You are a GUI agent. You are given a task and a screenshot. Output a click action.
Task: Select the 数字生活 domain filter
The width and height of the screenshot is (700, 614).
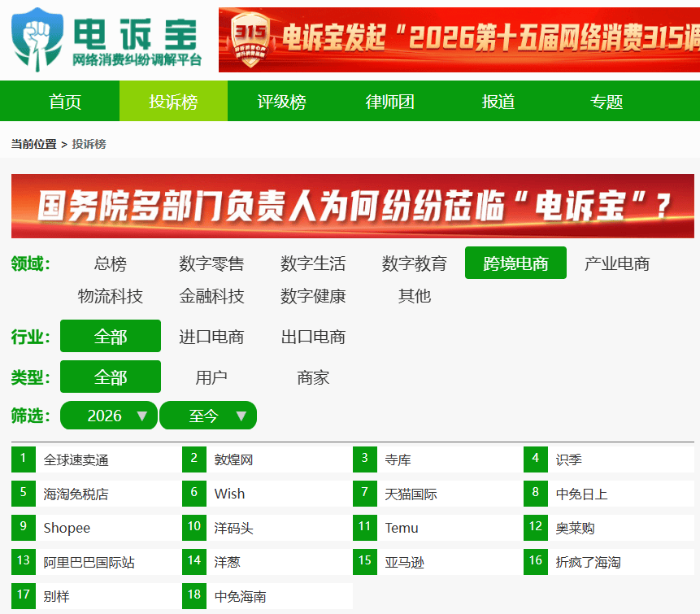[313, 263]
